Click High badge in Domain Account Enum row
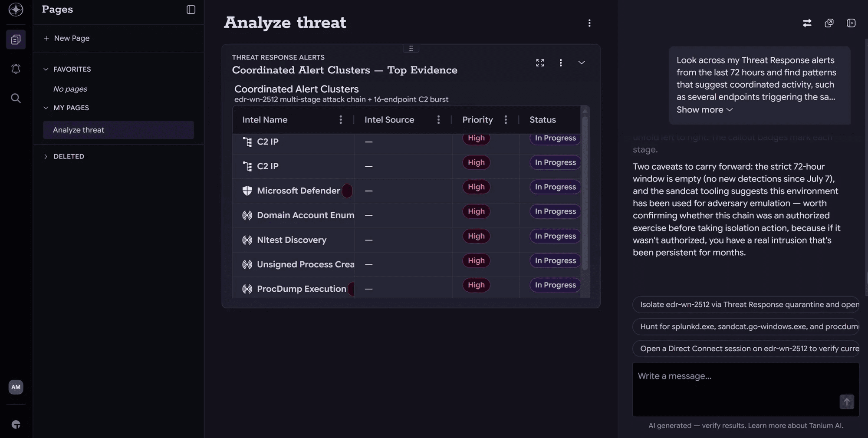This screenshot has height=438, width=868. click(476, 211)
